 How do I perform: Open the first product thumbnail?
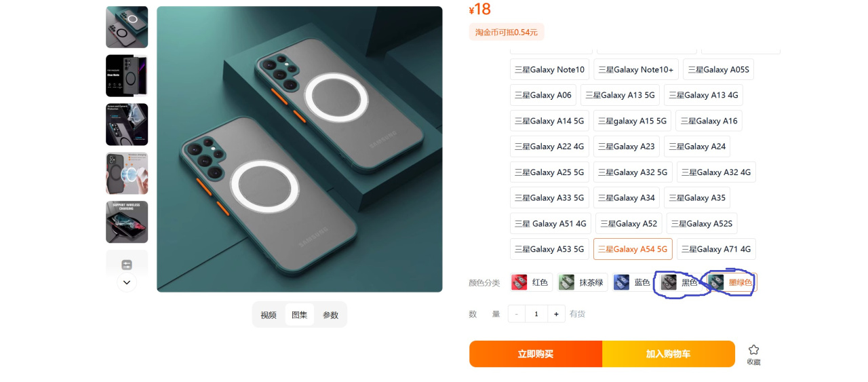click(127, 27)
